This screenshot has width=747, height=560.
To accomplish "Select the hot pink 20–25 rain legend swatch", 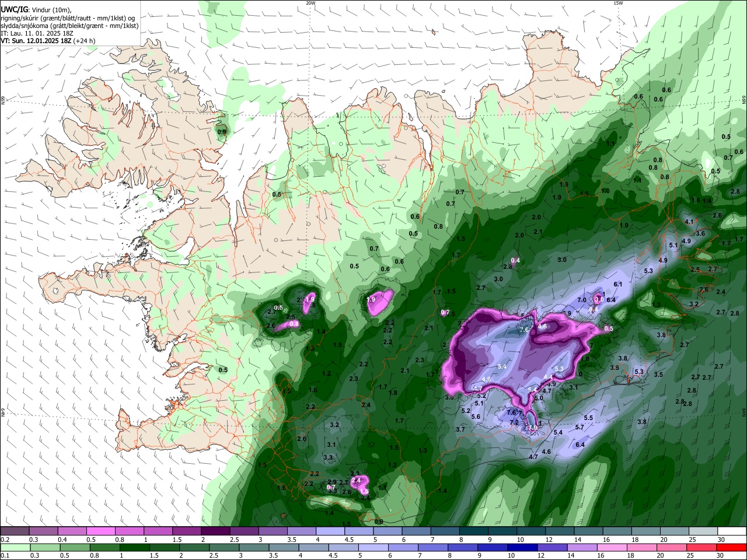I will click(672, 547).
